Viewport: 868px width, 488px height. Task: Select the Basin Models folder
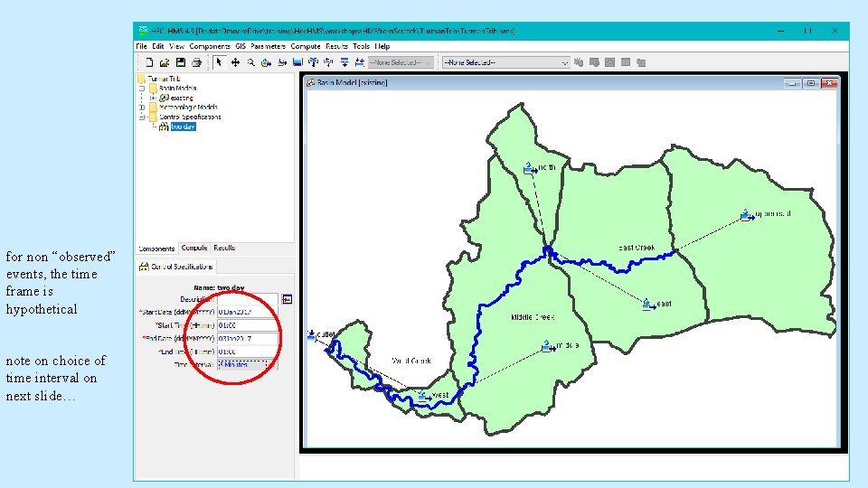pyautogui.click(x=178, y=88)
